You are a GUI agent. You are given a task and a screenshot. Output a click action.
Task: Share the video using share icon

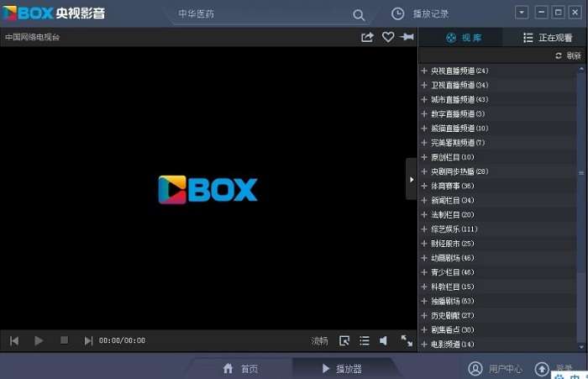367,37
